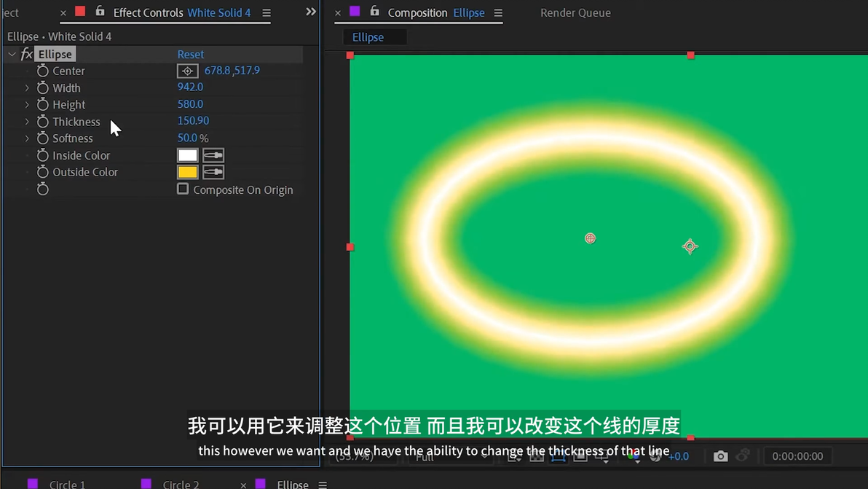Image resolution: width=868 pixels, height=489 pixels.
Task: Open the Effect Controls panel menu
Action: point(267,12)
